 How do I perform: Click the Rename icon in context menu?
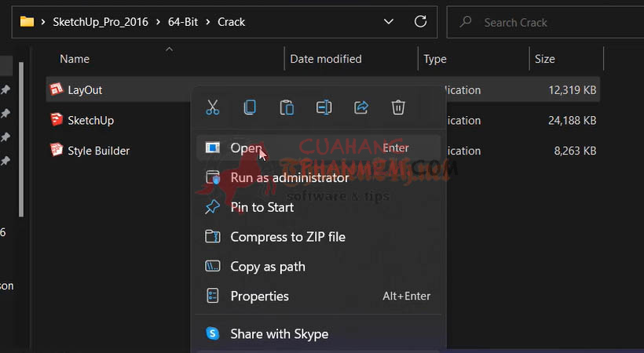324,107
